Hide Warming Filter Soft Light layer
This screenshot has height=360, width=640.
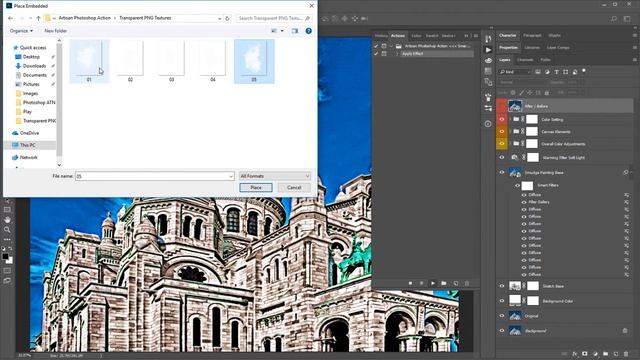tap(502, 157)
